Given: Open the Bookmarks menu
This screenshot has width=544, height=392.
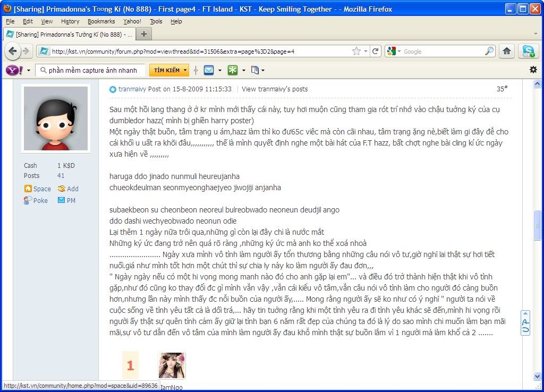Looking at the screenshot, I should [101, 21].
